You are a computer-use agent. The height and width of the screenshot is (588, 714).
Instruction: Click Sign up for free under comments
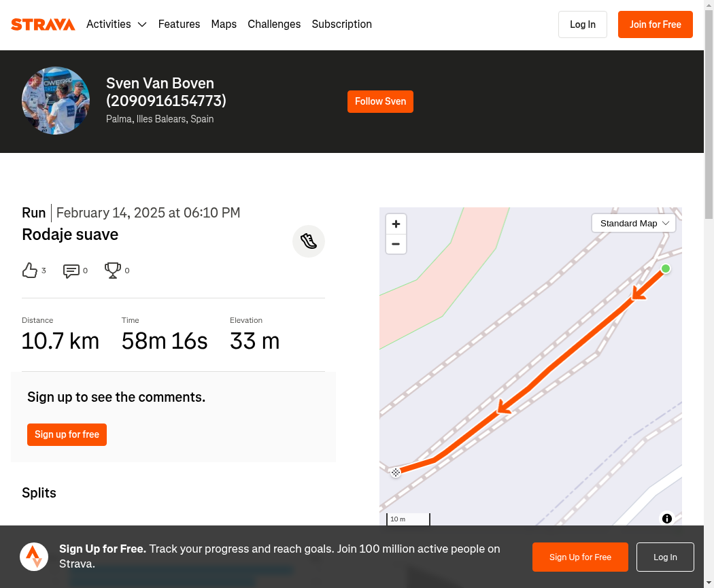[67, 434]
